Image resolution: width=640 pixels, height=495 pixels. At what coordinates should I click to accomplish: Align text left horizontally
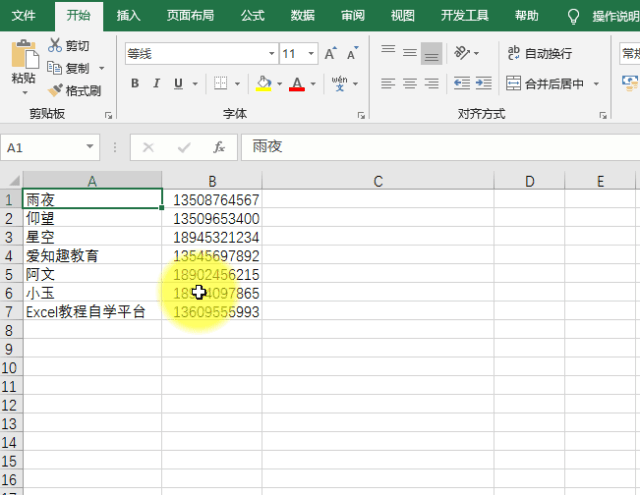388,84
